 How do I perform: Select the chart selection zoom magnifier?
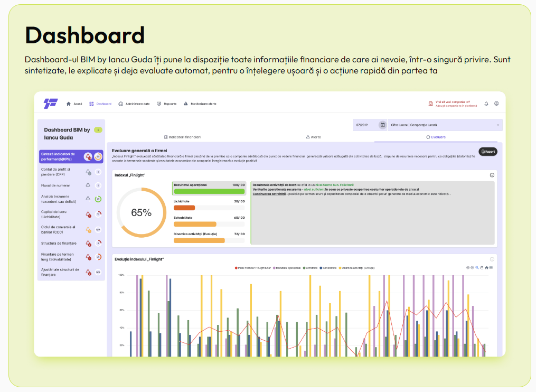[477, 267]
